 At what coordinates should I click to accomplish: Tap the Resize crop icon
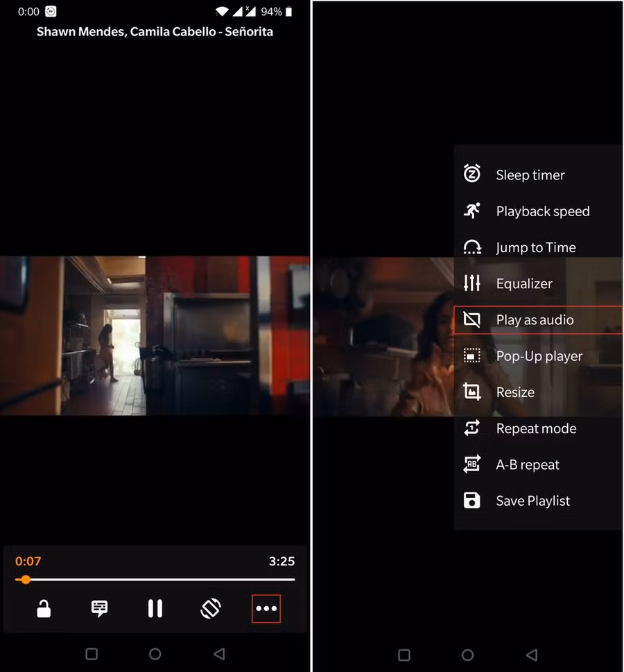point(472,392)
